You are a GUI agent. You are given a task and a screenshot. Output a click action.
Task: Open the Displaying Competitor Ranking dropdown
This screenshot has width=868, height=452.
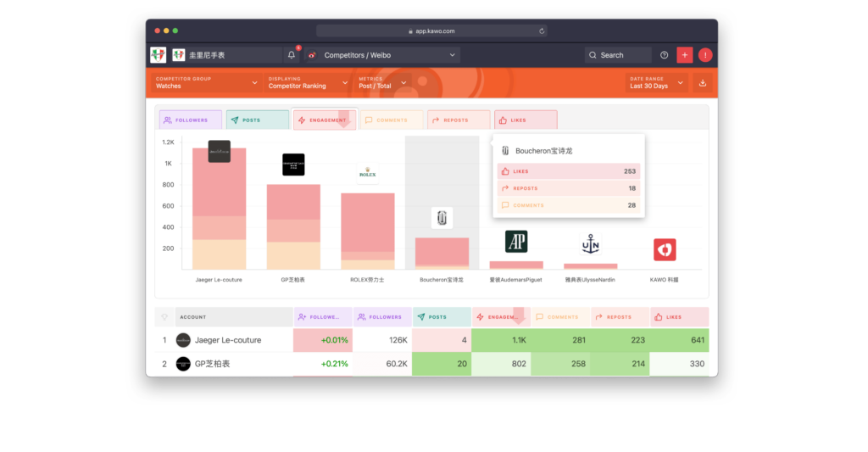coord(307,82)
